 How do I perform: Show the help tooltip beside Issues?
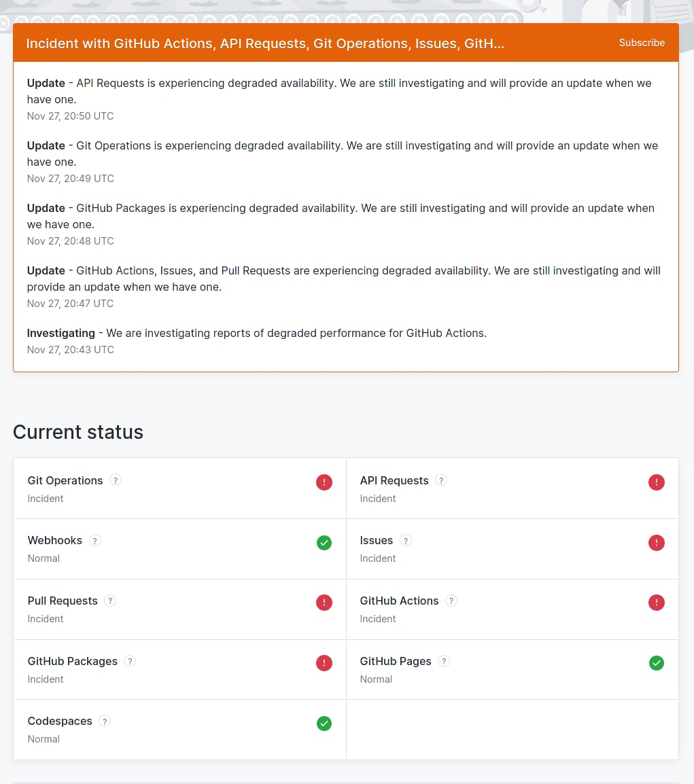406,541
